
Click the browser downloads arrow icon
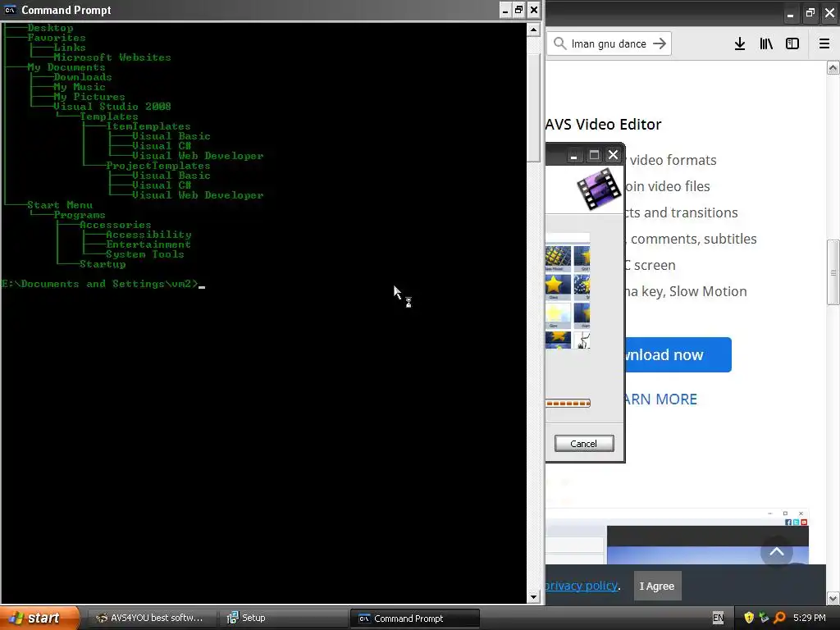(x=740, y=44)
